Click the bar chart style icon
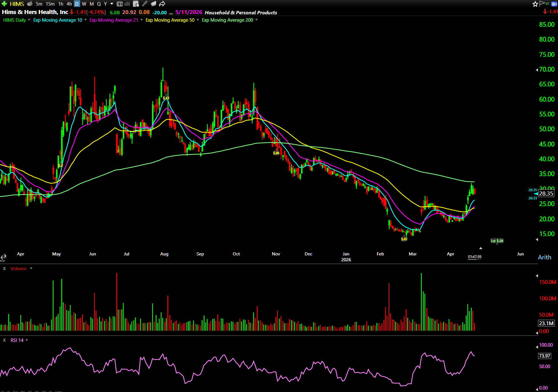The height and width of the screenshot is (392, 558). tap(127, 4)
